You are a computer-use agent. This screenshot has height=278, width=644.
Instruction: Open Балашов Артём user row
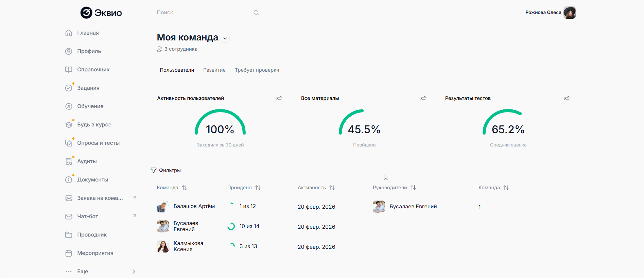pyautogui.click(x=194, y=206)
